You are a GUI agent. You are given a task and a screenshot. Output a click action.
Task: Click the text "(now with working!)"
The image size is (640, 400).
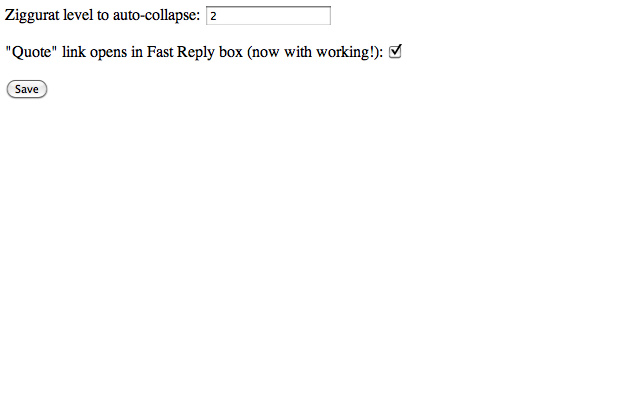click(x=315, y=52)
